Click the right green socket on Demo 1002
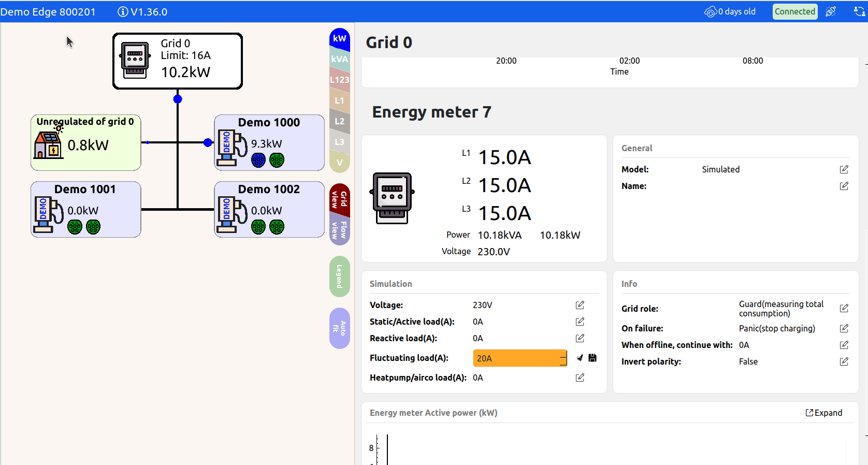This screenshot has width=868, height=465. point(277,227)
